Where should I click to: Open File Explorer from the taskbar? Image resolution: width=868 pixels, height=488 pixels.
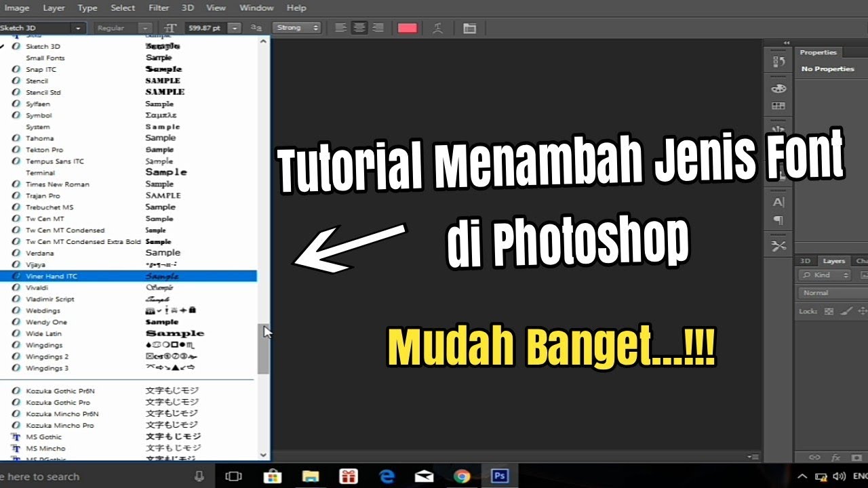coord(311,476)
